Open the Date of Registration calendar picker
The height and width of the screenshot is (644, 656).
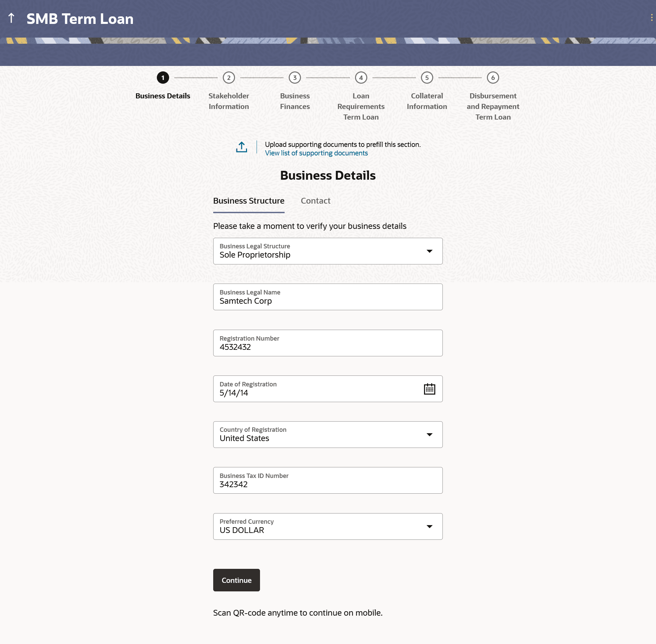tap(429, 389)
